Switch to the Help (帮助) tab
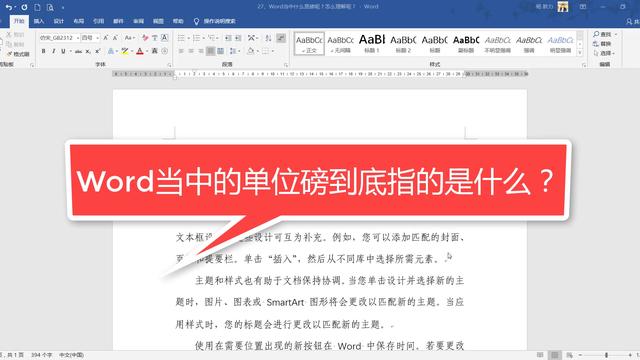 coord(178,21)
